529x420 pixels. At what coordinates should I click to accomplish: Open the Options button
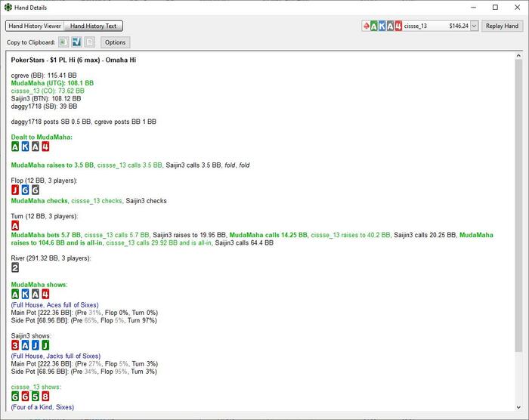115,42
